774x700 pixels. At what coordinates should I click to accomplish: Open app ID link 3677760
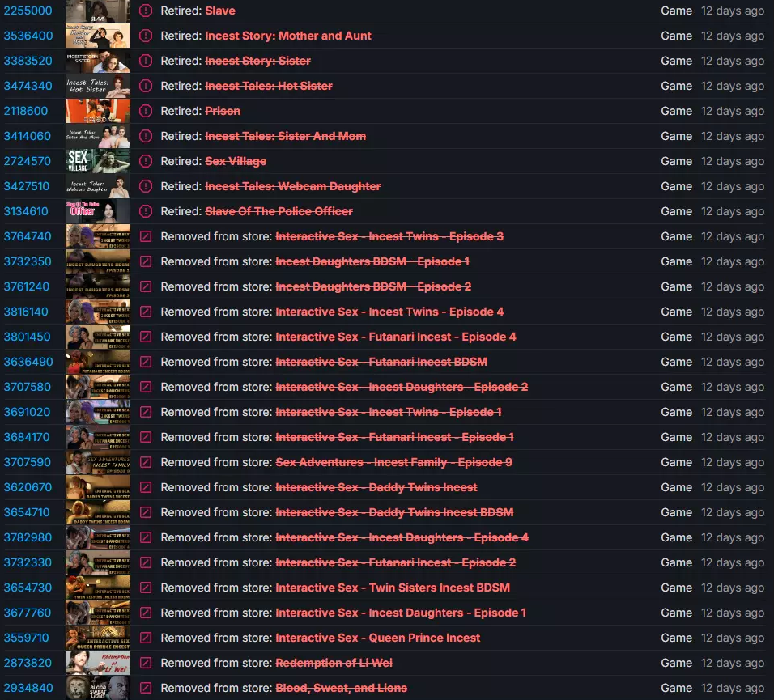coord(28,613)
